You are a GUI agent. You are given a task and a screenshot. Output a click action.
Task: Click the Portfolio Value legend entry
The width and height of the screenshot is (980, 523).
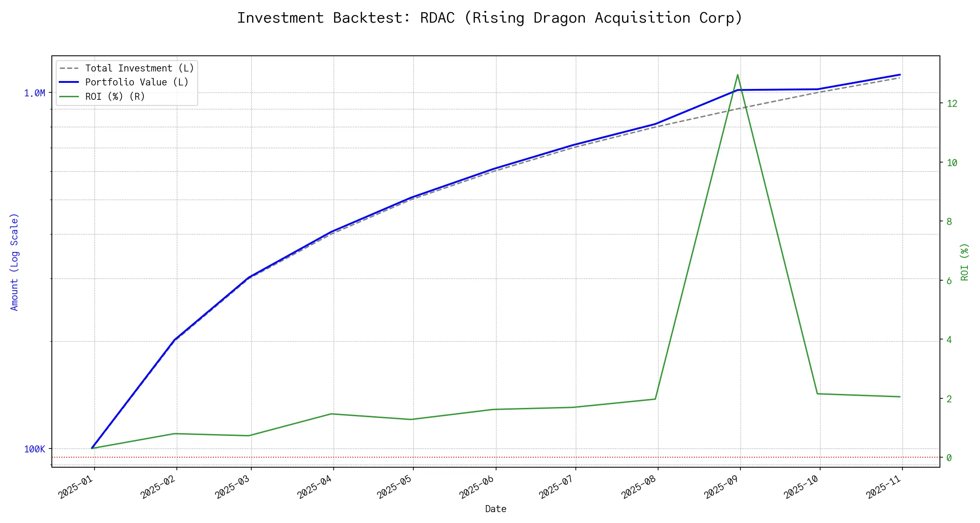click(x=137, y=82)
